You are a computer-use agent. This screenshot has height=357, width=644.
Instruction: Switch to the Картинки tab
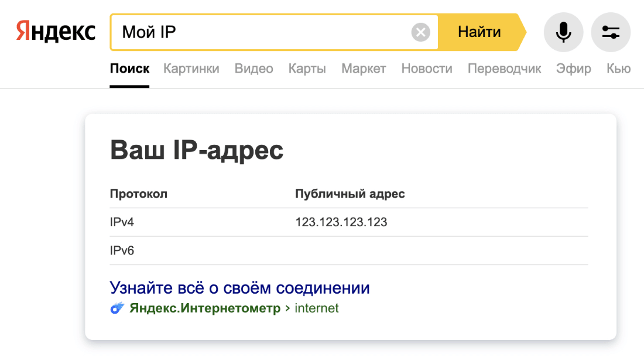(191, 69)
